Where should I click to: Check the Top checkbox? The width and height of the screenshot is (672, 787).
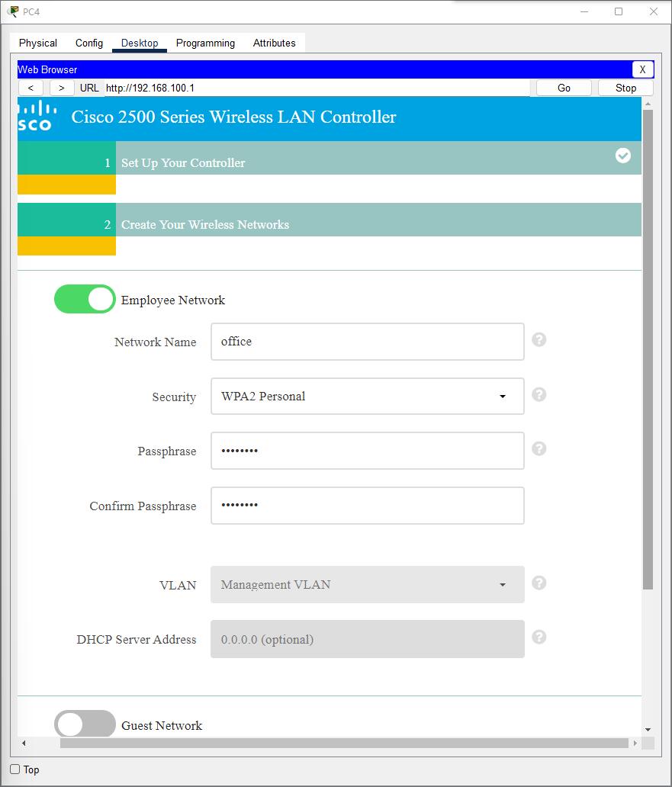pos(15,769)
